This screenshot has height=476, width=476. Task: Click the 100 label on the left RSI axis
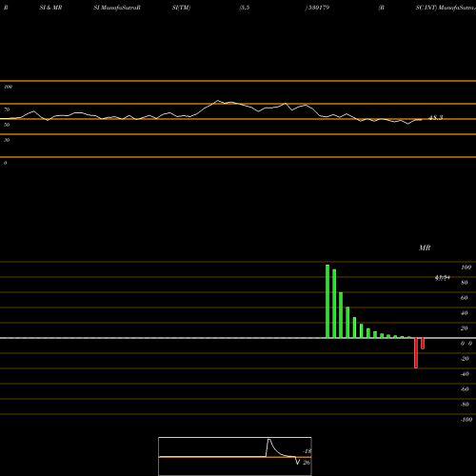coord(8,87)
